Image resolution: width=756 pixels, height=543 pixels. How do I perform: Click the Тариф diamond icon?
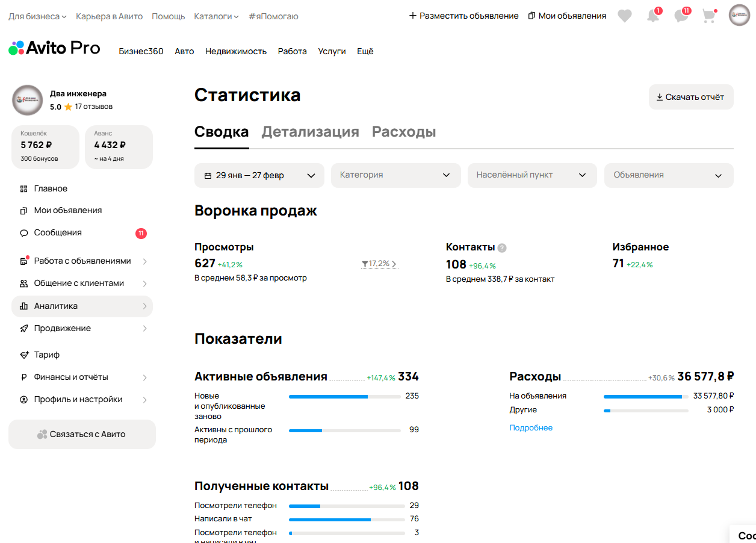point(24,355)
